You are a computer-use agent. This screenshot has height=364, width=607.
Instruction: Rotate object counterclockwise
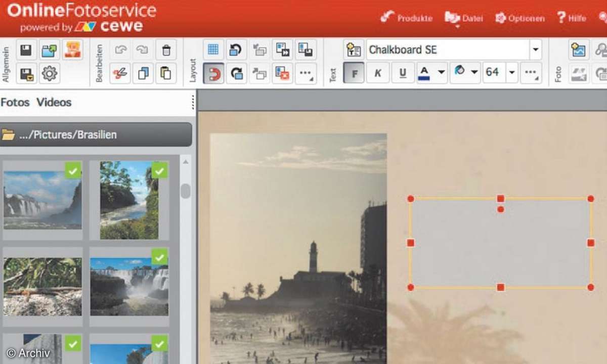click(237, 50)
